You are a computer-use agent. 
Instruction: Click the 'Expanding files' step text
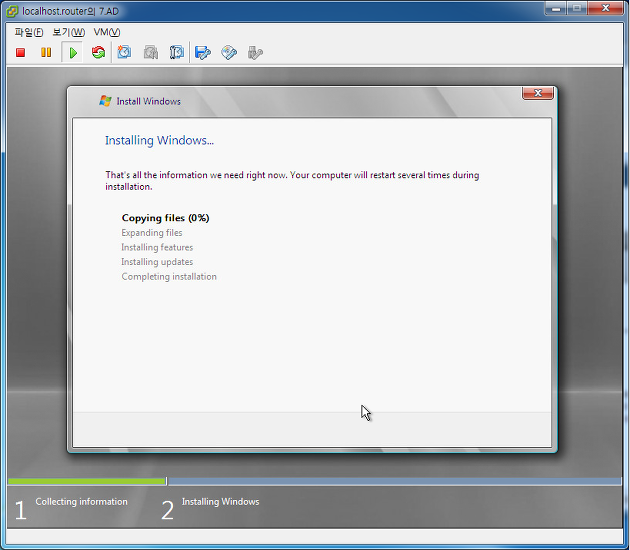[152, 233]
